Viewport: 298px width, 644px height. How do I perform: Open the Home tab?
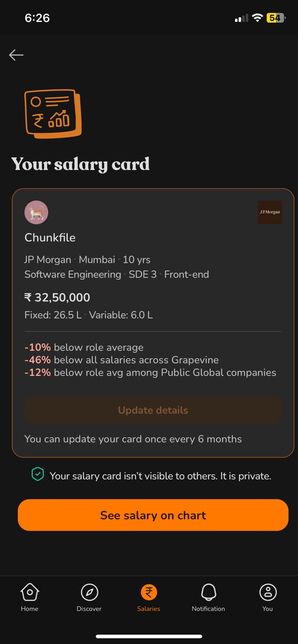pos(30,597)
